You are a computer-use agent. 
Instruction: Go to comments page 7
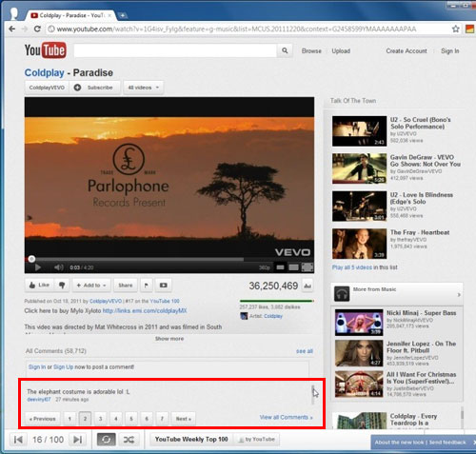(x=162, y=419)
